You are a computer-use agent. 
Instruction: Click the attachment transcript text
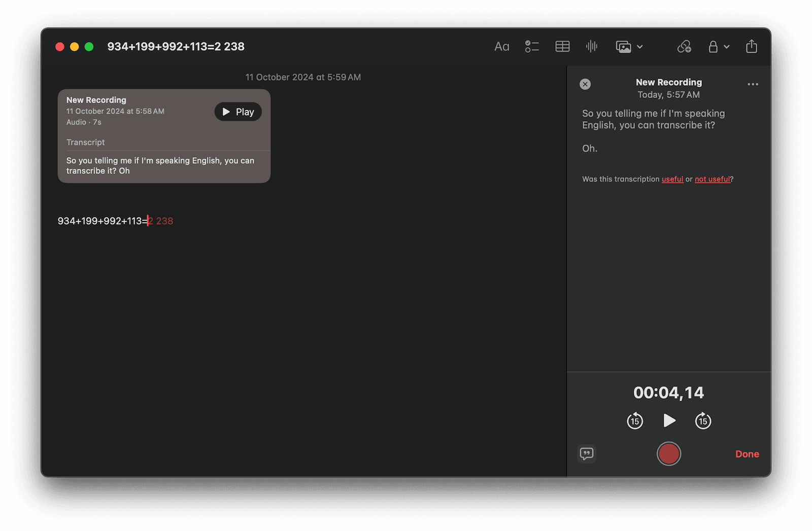160,166
